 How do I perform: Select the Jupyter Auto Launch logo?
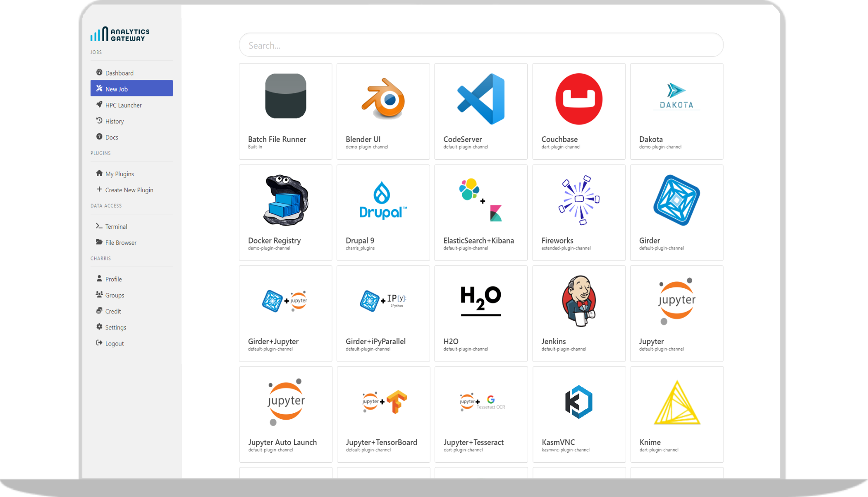coord(286,402)
